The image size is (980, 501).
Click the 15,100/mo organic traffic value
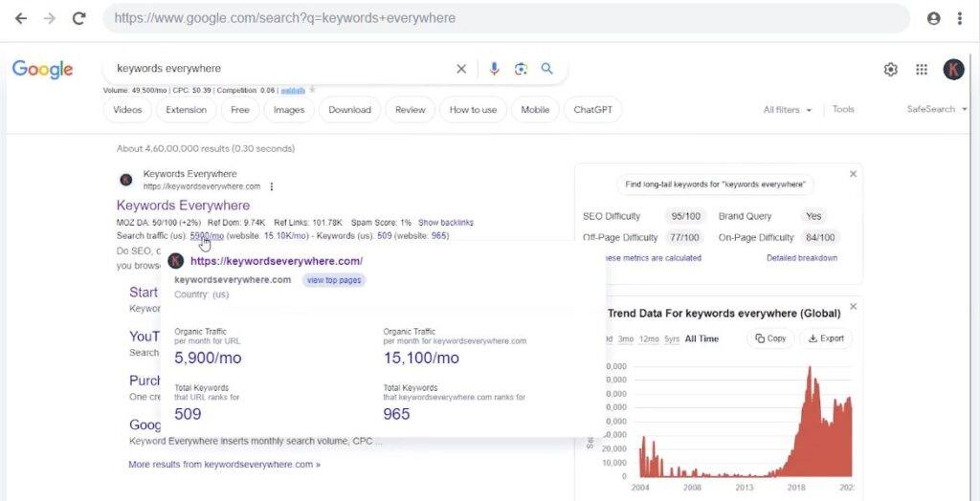pos(421,358)
